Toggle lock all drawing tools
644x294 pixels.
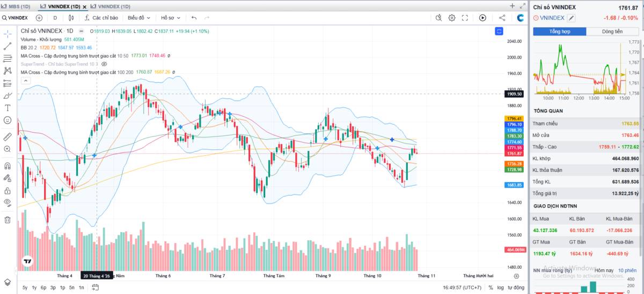pos(8,190)
